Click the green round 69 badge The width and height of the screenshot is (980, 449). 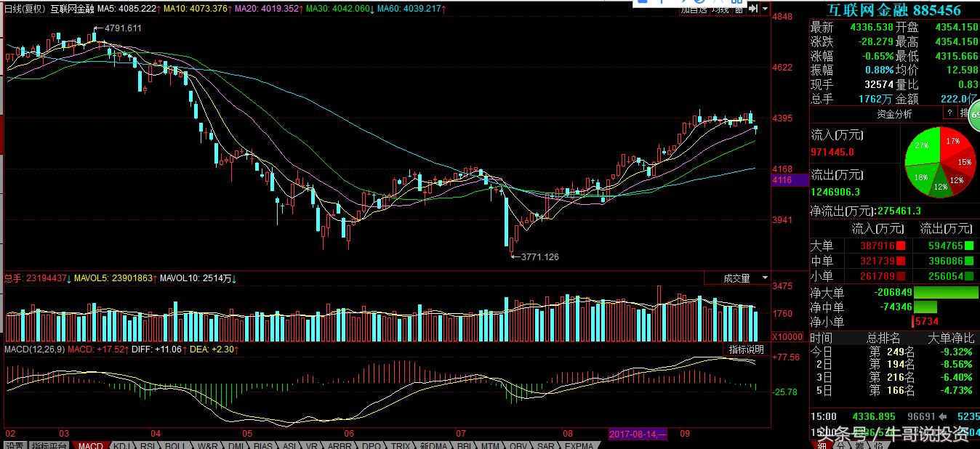(x=974, y=116)
